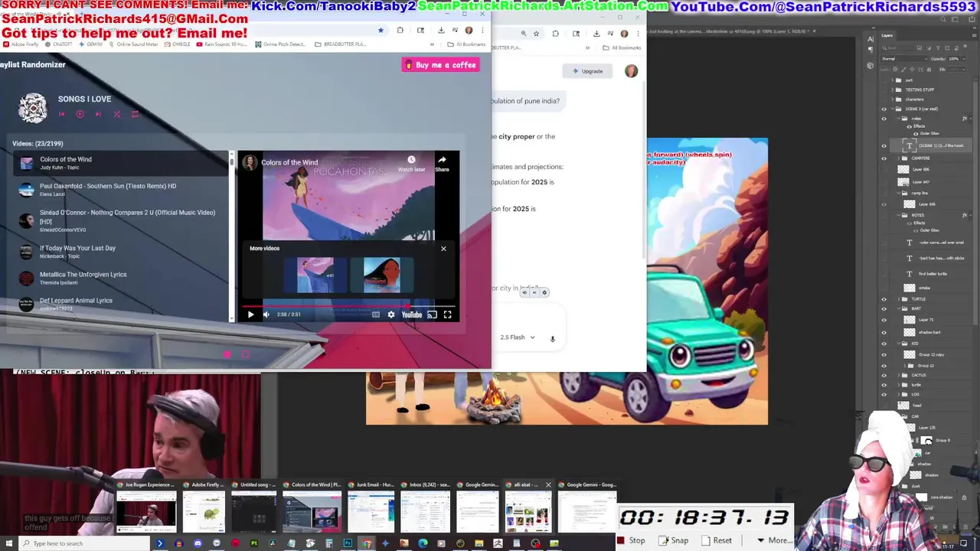Toggle subtitles on the YouTube player
The width and height of the screenshot is (980, 551).
(375, 315)
